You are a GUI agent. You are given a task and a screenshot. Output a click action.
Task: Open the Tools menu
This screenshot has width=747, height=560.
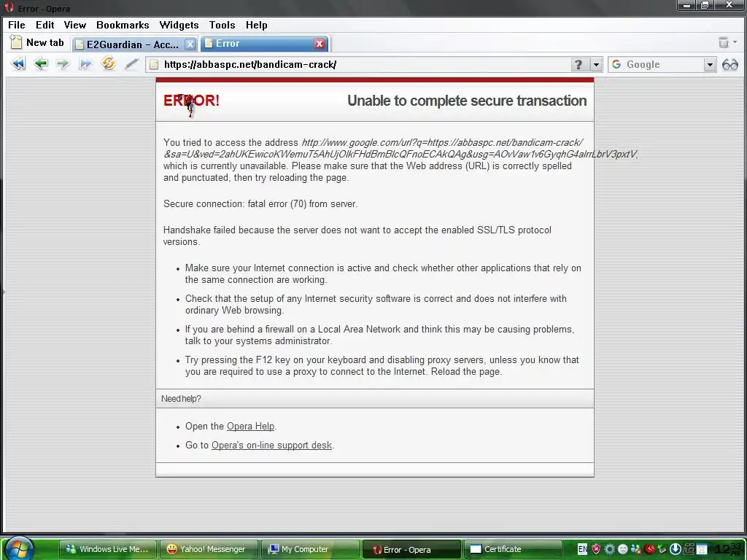222,25
